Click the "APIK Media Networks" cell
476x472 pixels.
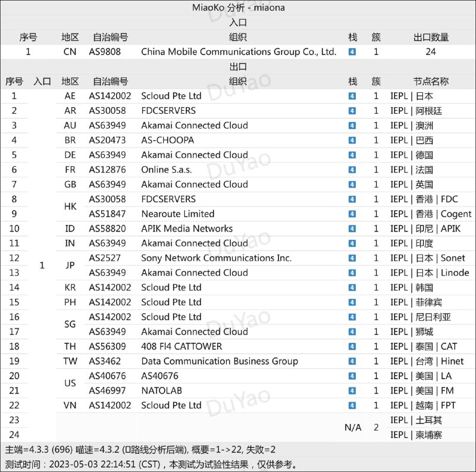187,229
